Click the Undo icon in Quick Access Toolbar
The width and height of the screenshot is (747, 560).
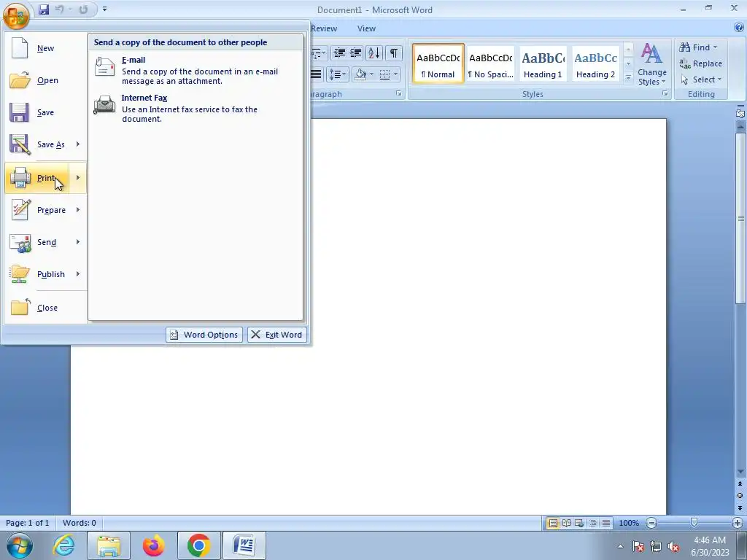60,9
